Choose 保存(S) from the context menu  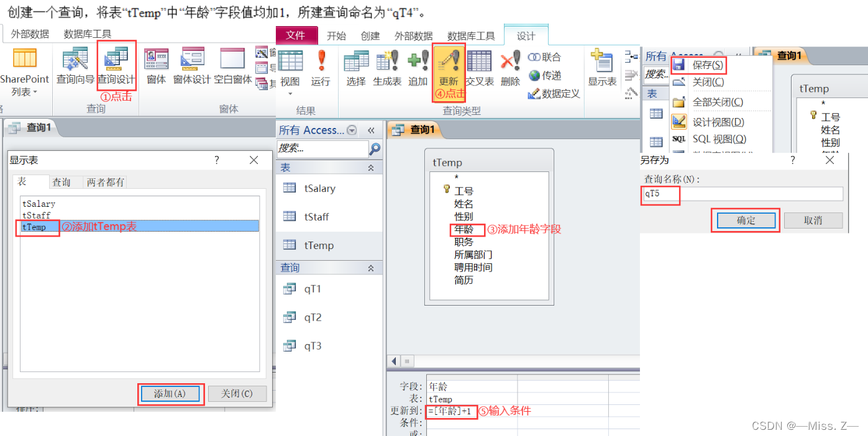coord(708,65)
